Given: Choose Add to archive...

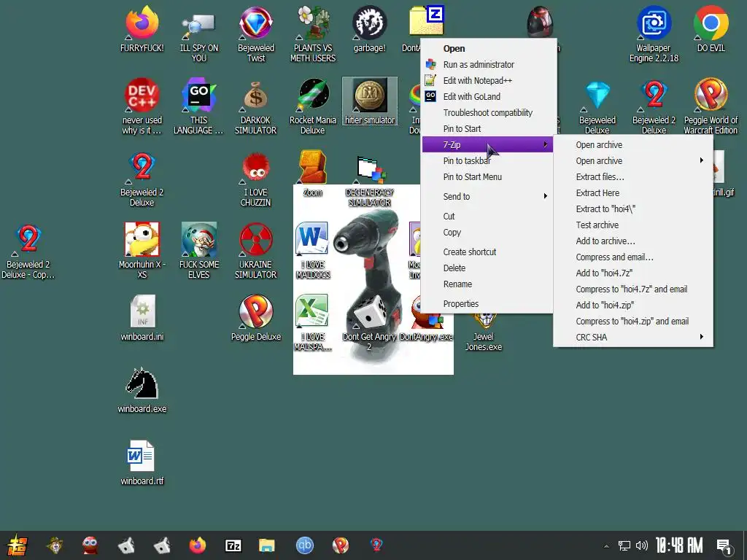Looking at the screenshot, I should pyautogui.click(x=633, y=241).
